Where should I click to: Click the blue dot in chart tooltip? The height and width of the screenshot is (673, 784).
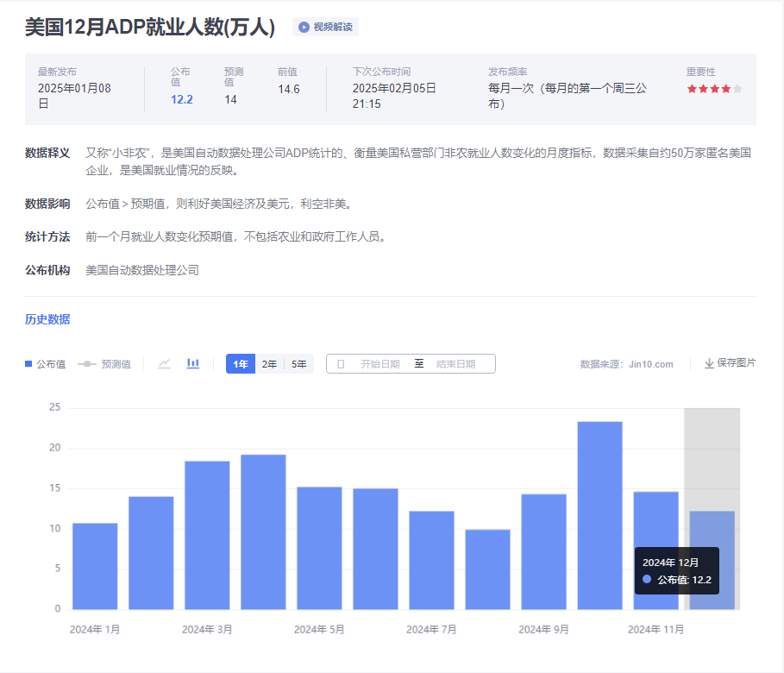point(647,580)
